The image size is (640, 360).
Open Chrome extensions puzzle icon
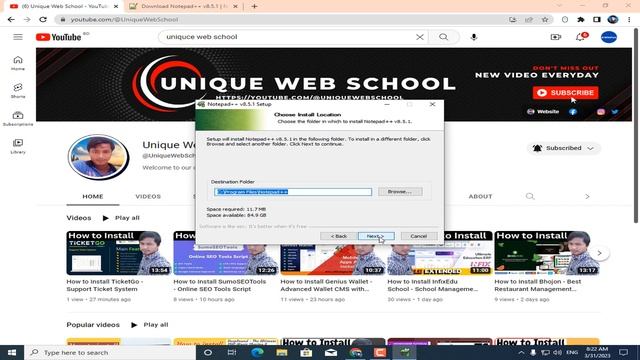coord(581,20)
